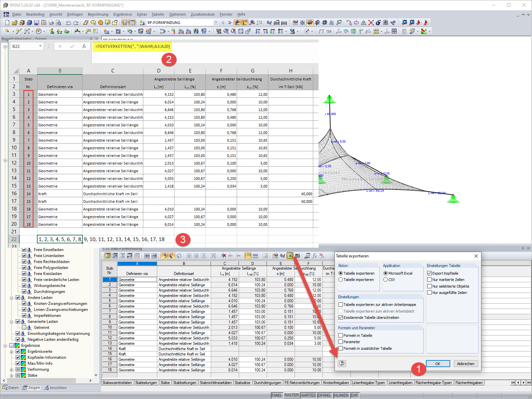Click the Excel export icon in table toolbar
Screen dimensions: 532x399
tap(290, 256)
